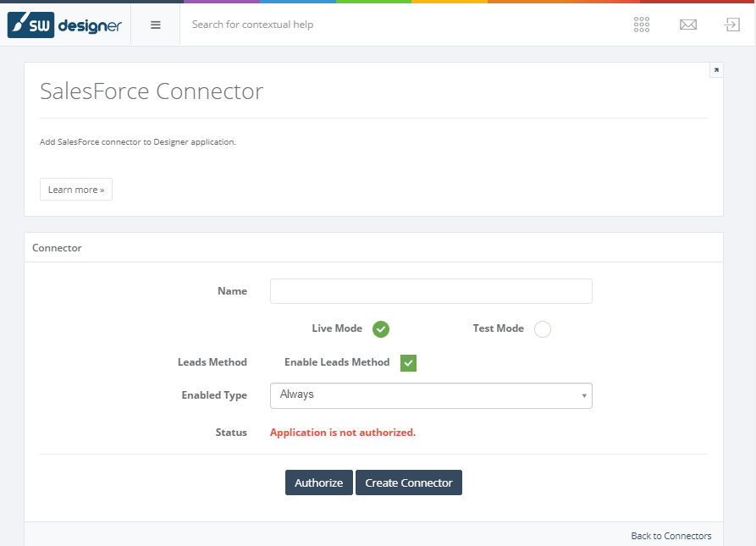This screenshot has height=546, width=756.
Task: Click the SW Designer logo
Action: 65,25
